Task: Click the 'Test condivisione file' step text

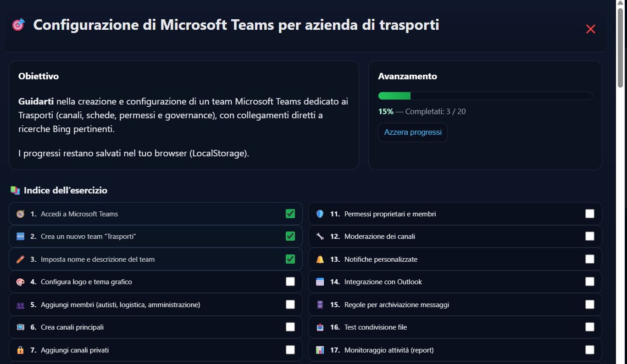Action: pos(376,327)
